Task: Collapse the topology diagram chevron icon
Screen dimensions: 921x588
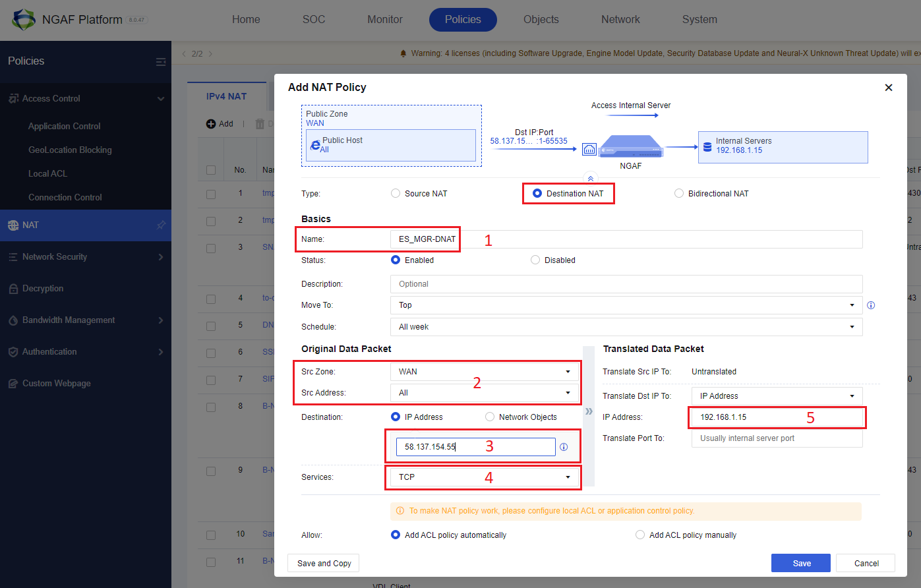Action: [591, 179]
